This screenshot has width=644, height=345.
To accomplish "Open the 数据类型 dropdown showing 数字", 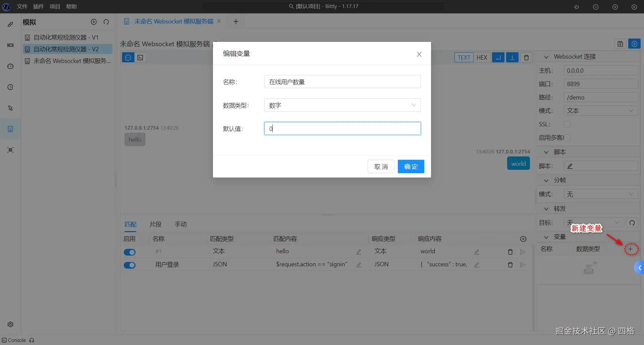I will pos(342,105).
